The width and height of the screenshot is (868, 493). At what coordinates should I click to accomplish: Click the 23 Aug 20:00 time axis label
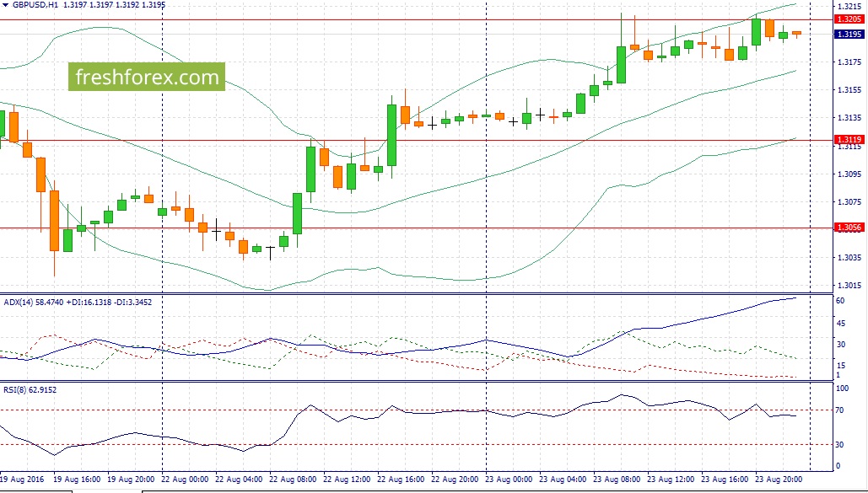pyautogui.click(x=779, y=480)
